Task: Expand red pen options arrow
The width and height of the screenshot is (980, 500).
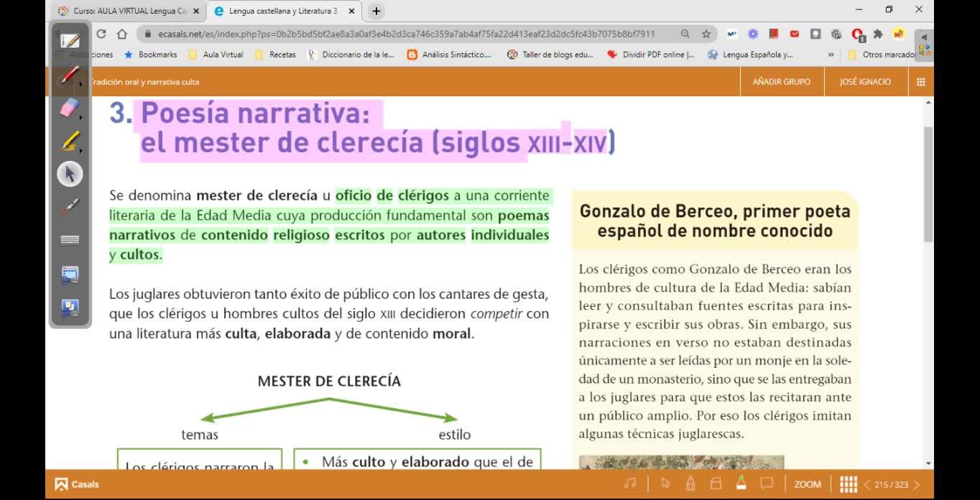Action: tap(81, 84)
